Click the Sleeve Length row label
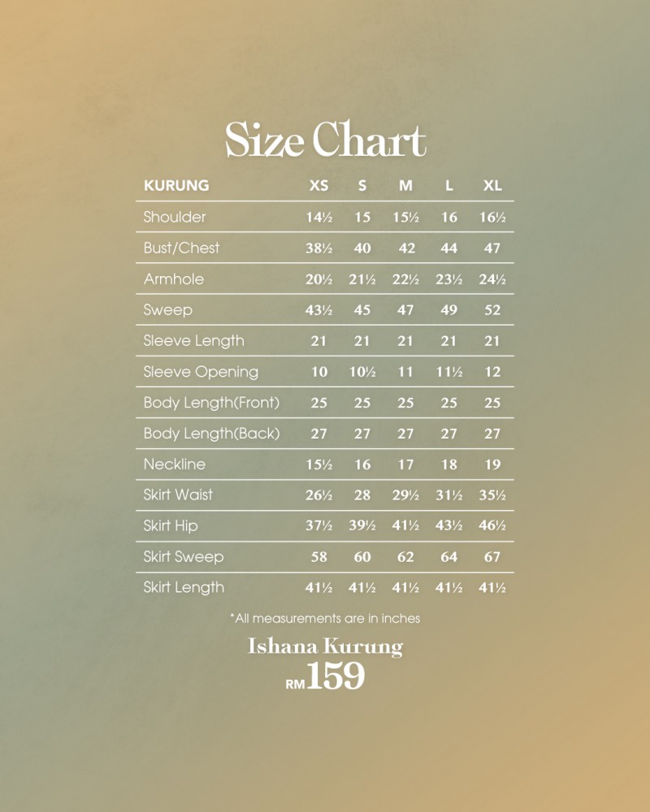 (194, 341)
